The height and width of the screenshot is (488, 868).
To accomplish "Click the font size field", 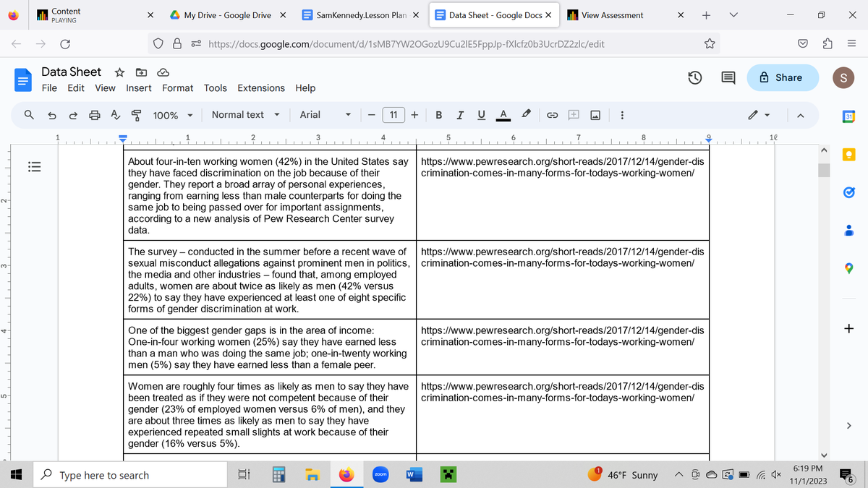I will 393,114.
